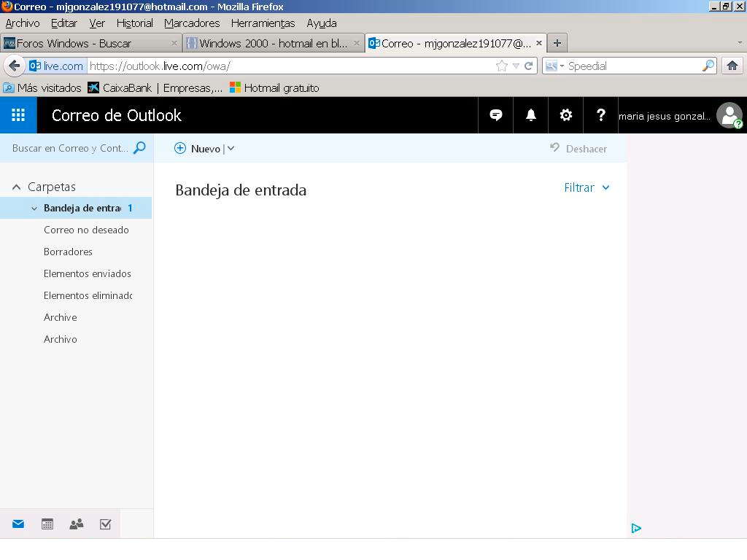
Task: Open the Historial menu
Action: [135, 23]
